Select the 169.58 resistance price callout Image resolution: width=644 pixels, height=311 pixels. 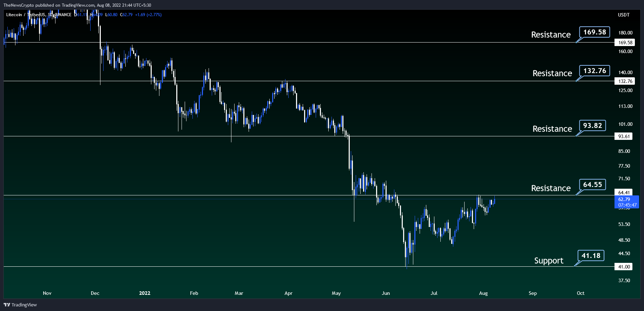594,32
